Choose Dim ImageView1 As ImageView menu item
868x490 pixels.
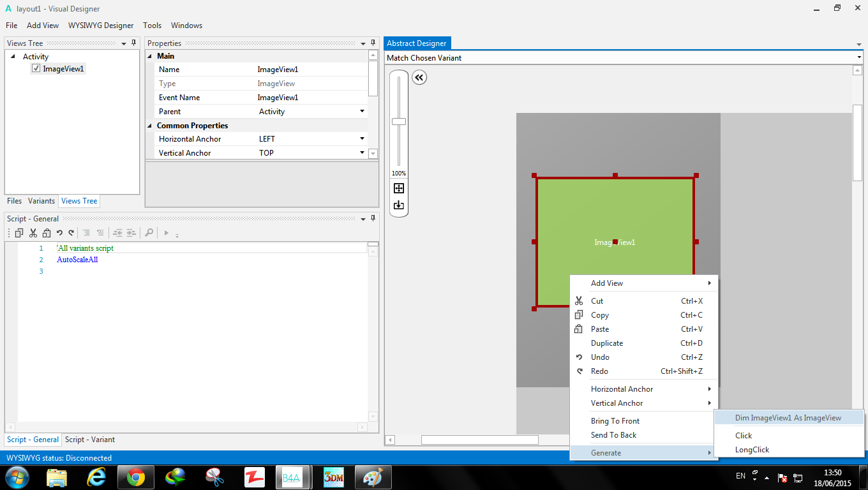pyautogui.click(x=788, y=418)
